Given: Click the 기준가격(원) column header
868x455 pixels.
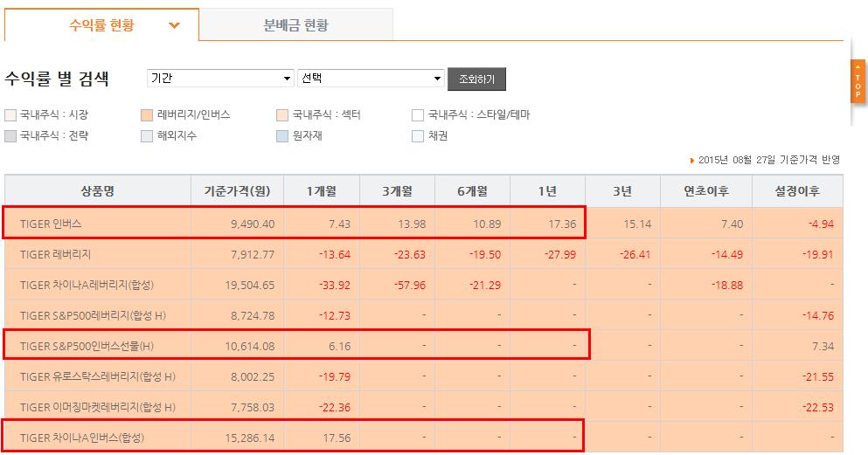Looking at the screenshot, I should 238,191.
